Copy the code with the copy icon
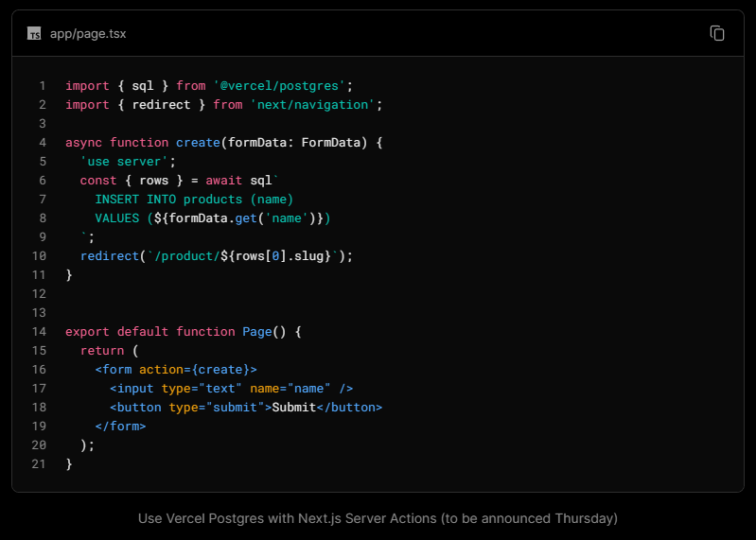This screenshot has height=540, width=756. [x=717, y=33]
